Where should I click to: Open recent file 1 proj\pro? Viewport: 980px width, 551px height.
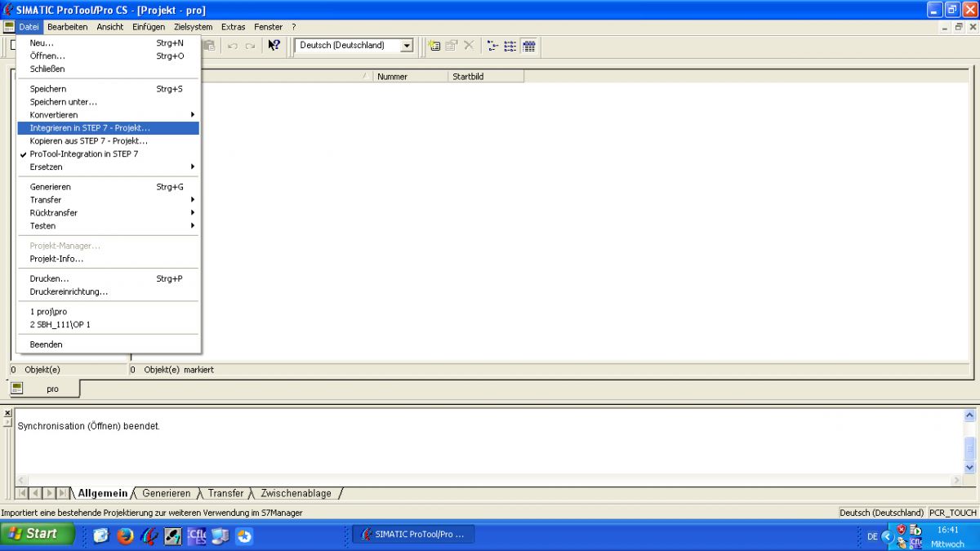coord(108,311)
